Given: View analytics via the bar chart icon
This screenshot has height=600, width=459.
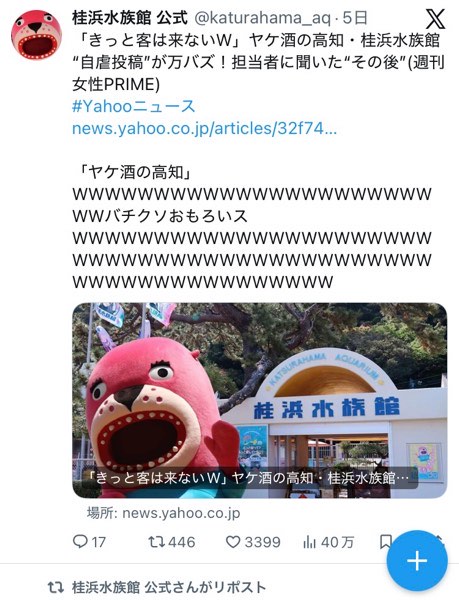Looking at the screenshot, I should pyautogui.click(x=309, y=541).
